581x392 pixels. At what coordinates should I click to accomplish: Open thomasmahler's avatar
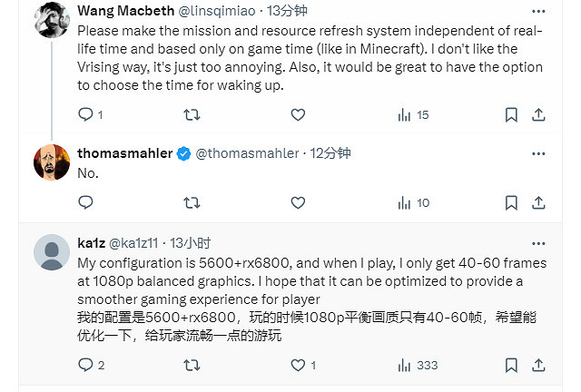point(52,162)
